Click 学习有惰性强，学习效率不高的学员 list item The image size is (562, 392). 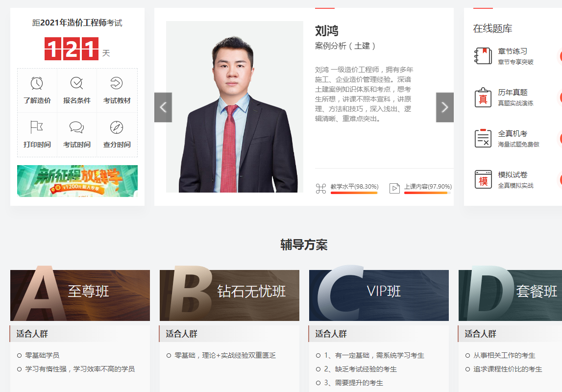coord(80,369)
